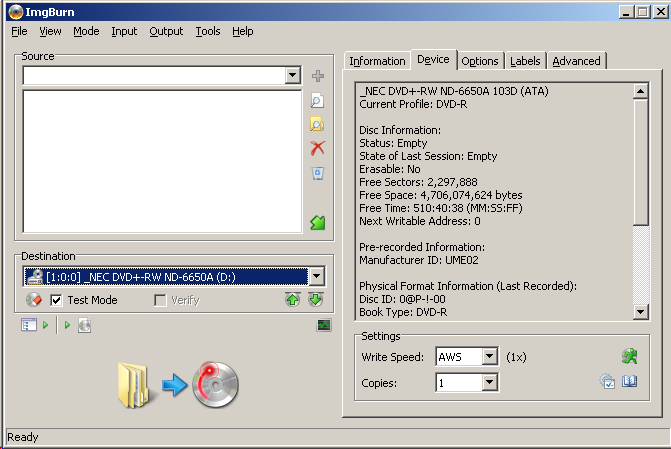Viewport: 671px width, 449px height.
Task: Enable the Verify checkbox
Action: click(x=160, y=300)
